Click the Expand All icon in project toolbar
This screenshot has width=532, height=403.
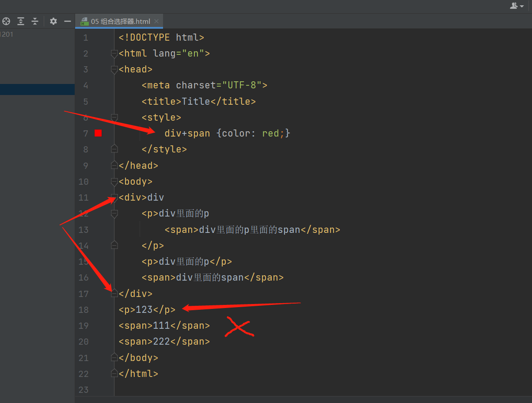click(21, 21)
